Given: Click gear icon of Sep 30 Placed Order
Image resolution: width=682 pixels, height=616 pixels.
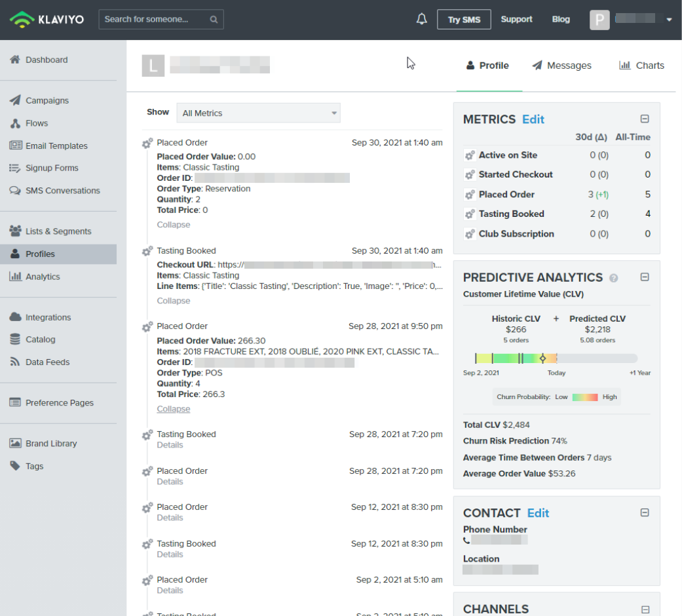Looking at the screenshot, I should click(147, 143).
